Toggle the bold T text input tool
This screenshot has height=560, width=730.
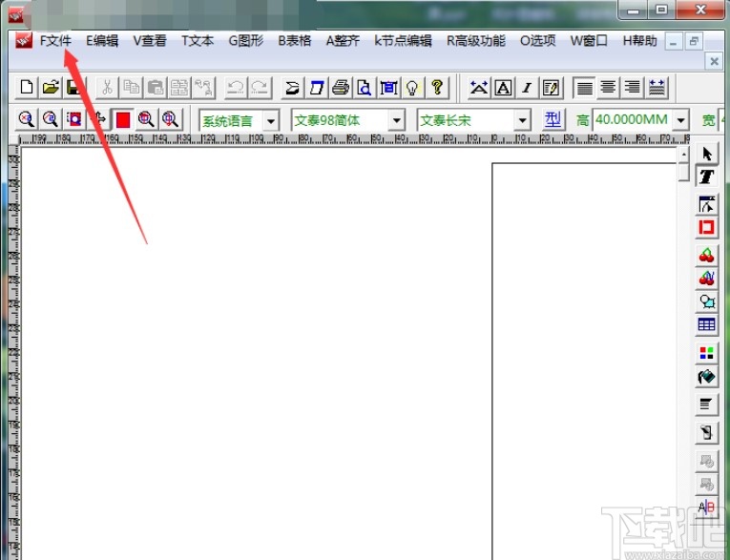pyautogui.click(x=706, y=176)
